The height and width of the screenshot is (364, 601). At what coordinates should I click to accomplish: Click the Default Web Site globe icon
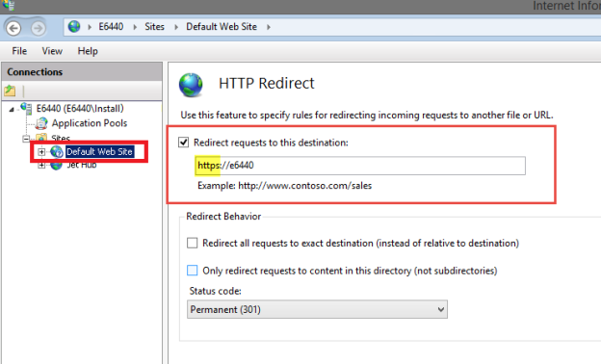57,152
